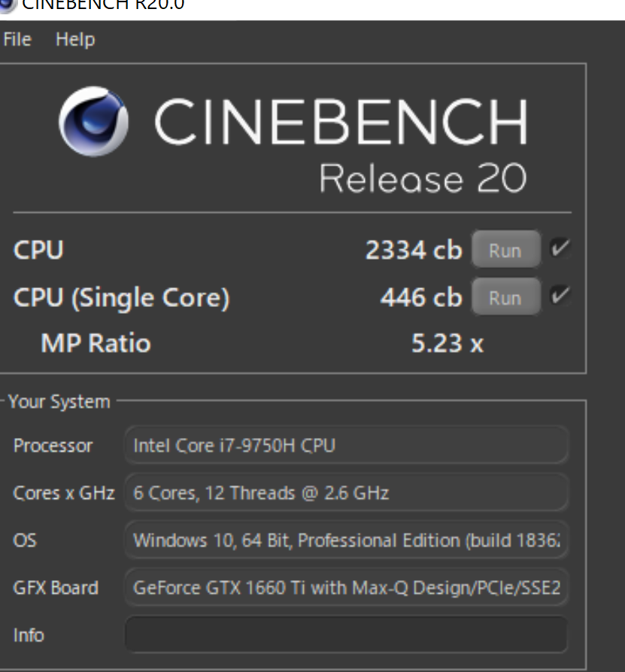Click the GFX Board field with GeForce
This screenshot has height=672, width=625.
(346, 587)
